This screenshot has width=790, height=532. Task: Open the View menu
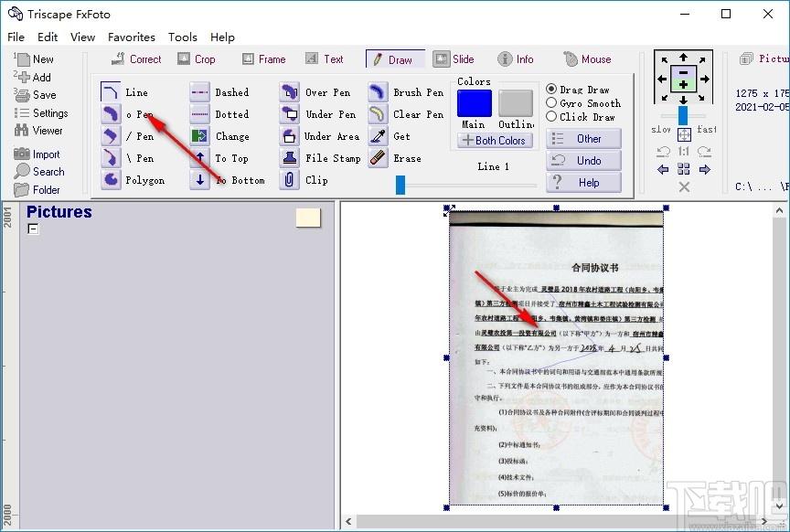(82, 37)
